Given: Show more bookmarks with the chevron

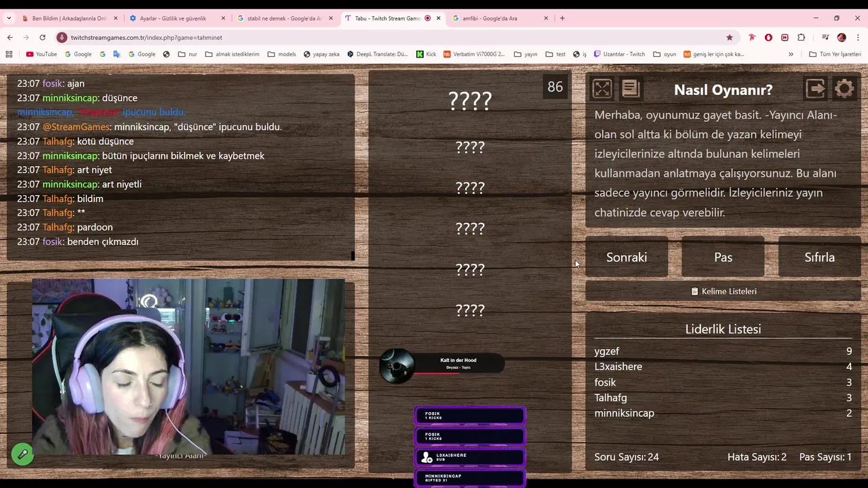Looking at the screenshot, I should tap(791, 54).
